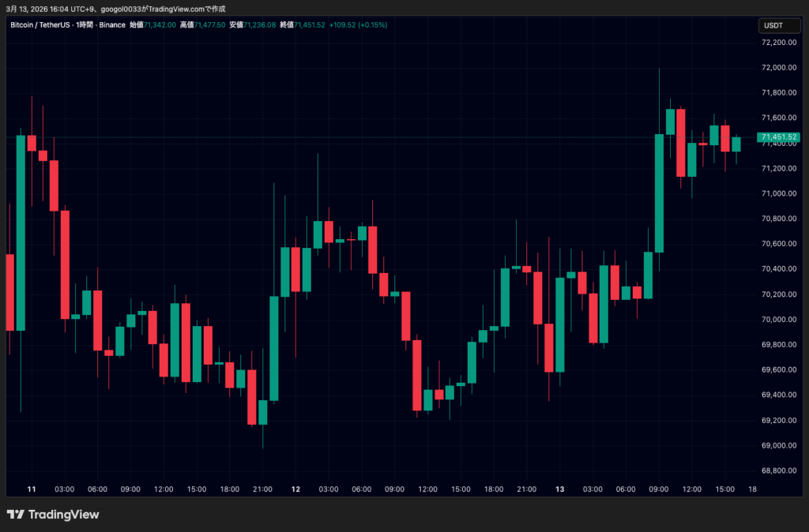Click the 18 label at the time axis end
Screen dimensions: 809x532
(752, 489)
